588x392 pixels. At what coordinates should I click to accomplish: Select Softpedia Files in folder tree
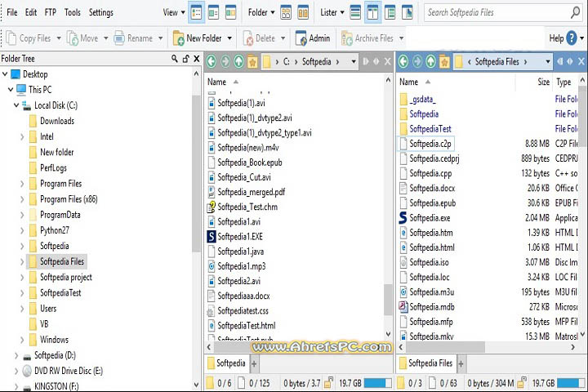tap(56, 261)
